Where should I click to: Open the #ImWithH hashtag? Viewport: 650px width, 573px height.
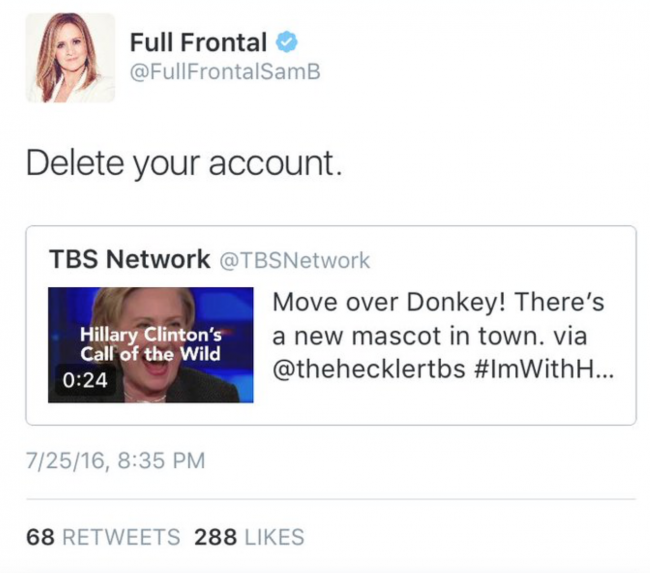546,366
